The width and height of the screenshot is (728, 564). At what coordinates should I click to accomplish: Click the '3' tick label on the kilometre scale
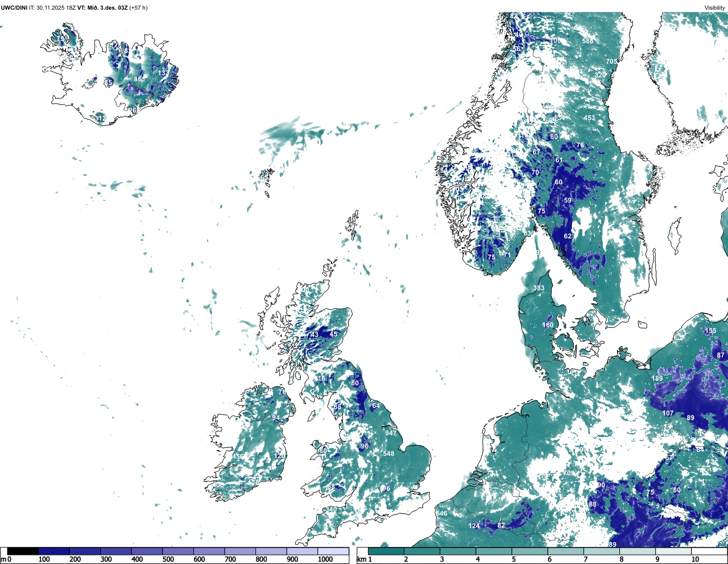coord(442,559)
